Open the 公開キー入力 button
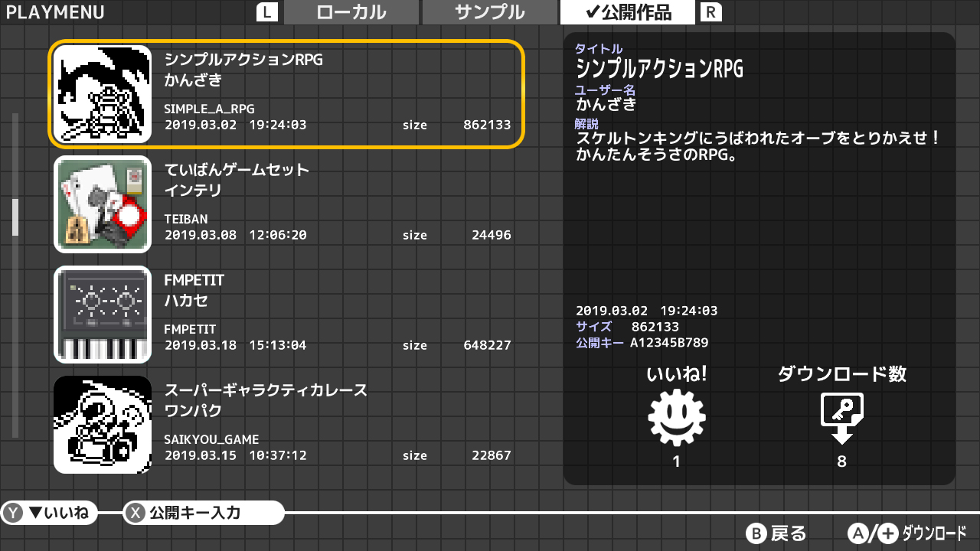The width and height of the screenshot is (980, 551). [203, 513]
